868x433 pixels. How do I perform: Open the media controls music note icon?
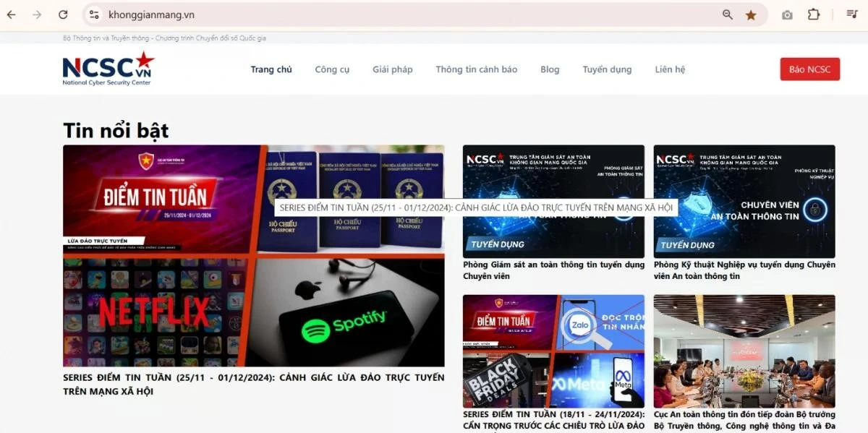point(851,14)
